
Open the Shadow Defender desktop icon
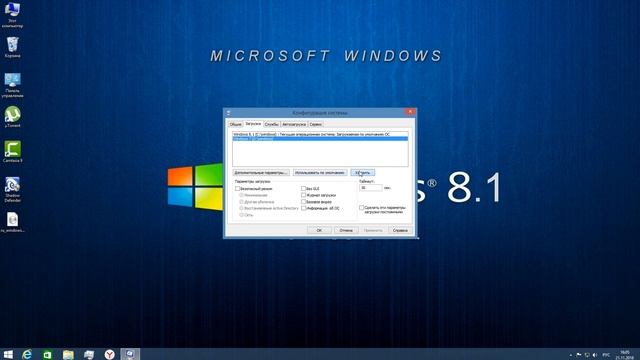(12, 189)
